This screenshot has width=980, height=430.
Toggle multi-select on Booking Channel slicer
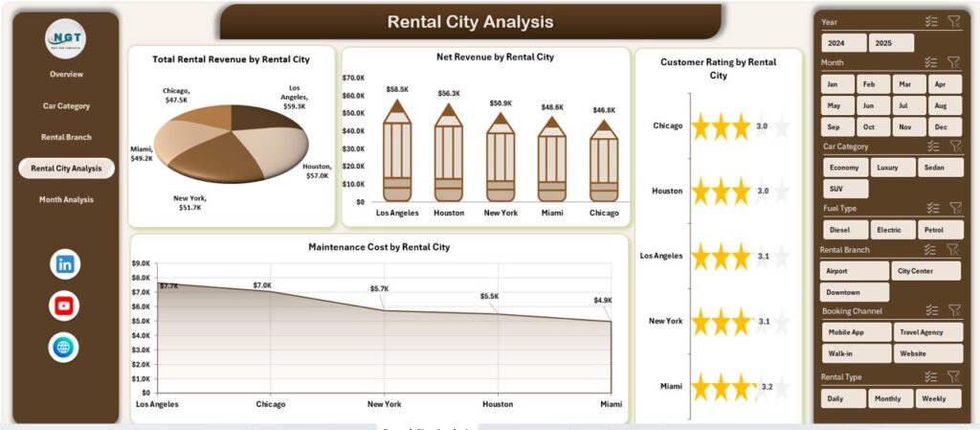click(932, 310)
